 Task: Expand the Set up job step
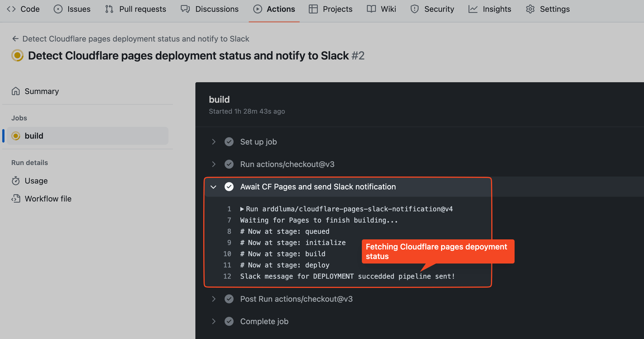click(x=214, y=142)
